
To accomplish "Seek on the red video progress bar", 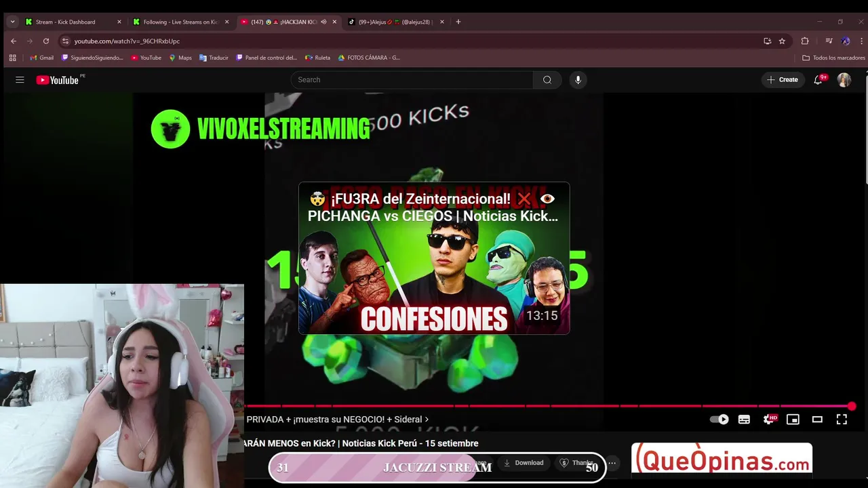I will point(548,406).
